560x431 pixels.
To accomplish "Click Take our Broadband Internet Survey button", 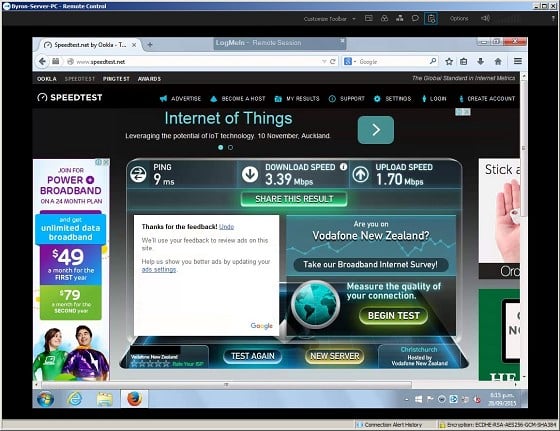I will pyautogui.click(x=370, y=265).
